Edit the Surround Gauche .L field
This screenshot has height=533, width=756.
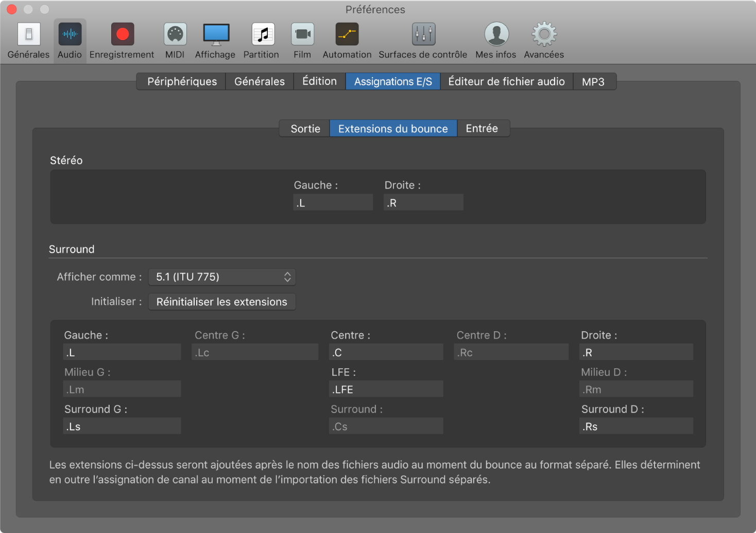[122, 352]
